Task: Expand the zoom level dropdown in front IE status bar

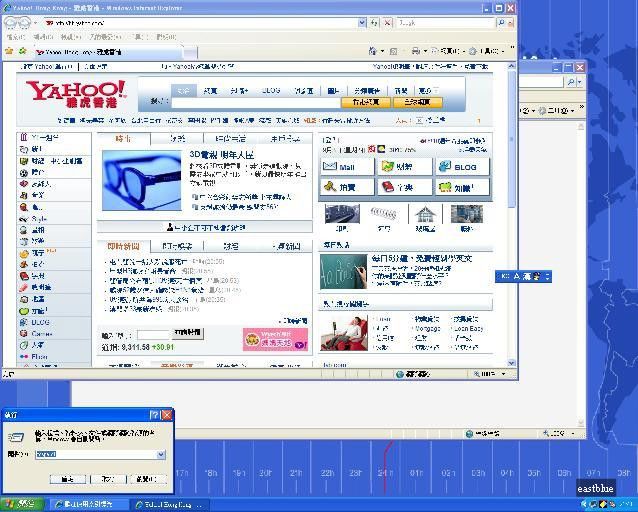Action: 504,374
